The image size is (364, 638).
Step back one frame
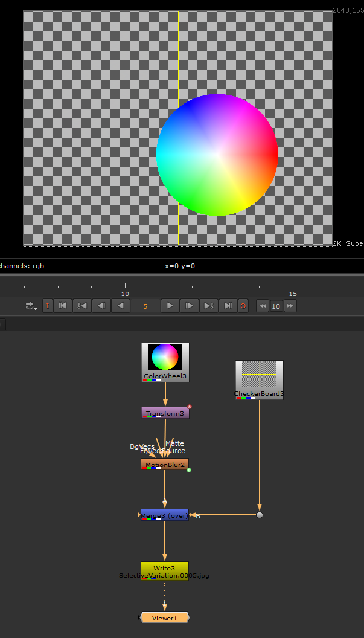click(101, 306)
